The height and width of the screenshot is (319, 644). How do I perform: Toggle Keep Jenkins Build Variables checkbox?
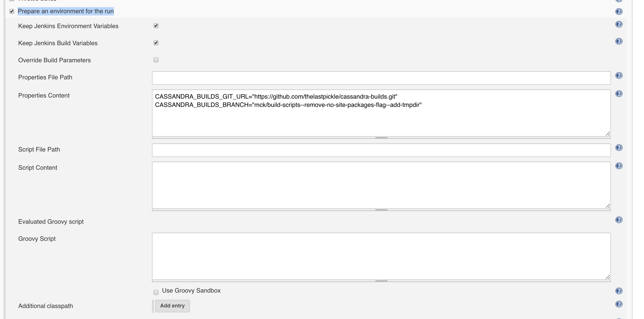156,43
